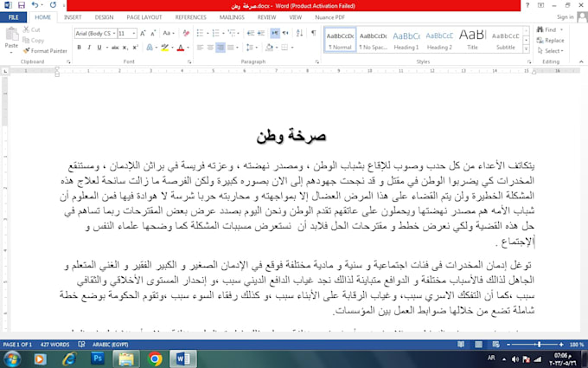
Task: Open the font color red A swatch
Action: [x=181, y=48]
